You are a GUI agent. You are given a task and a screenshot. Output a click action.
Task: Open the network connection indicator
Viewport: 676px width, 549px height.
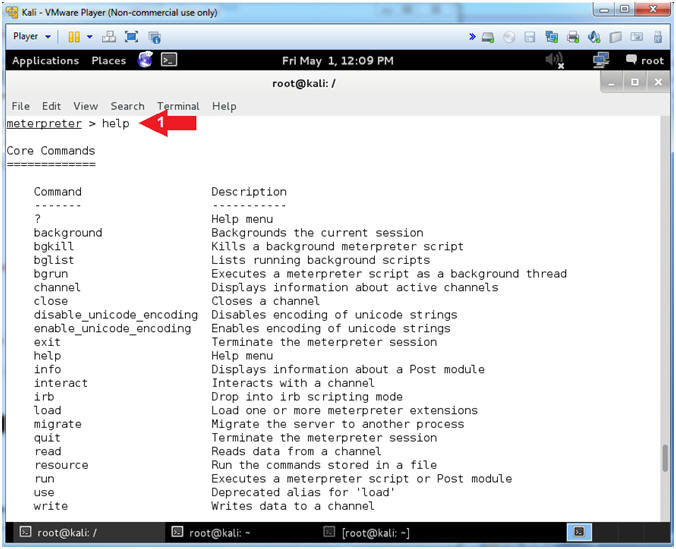coord(601,60)
